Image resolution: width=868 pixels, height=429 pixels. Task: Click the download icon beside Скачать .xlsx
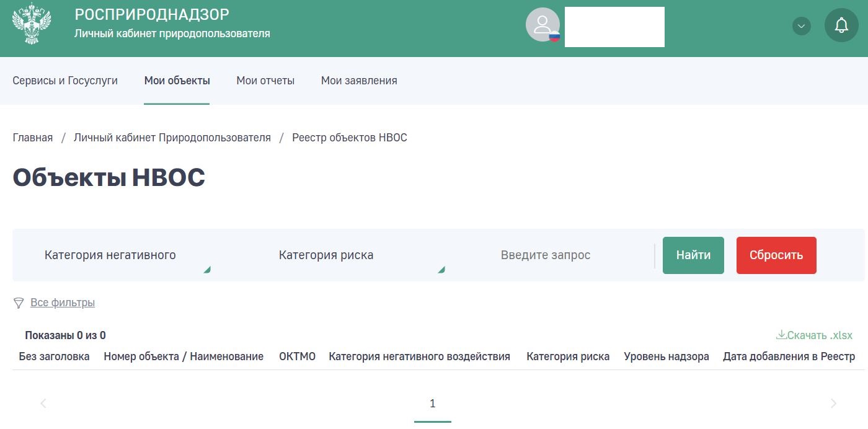[x=781, y=335]
